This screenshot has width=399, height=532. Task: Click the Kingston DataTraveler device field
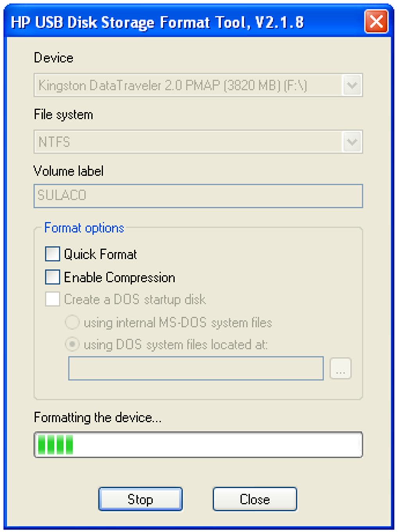(x=188, y=85)
